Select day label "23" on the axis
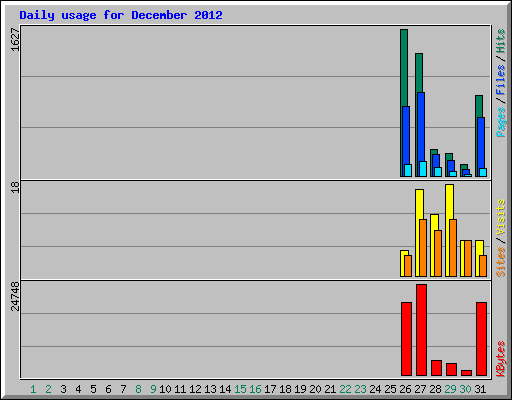This screenshot has width=512, height=400. pyautogui.click(x=360, y=389)
